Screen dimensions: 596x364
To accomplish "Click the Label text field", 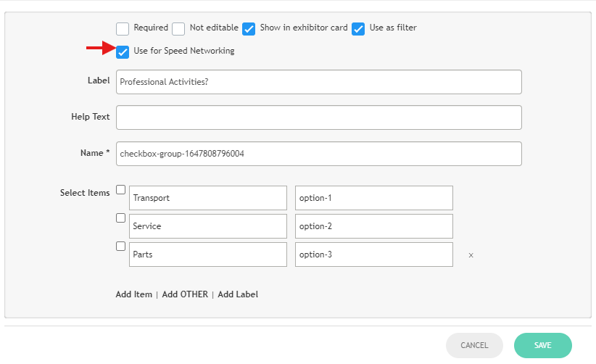I will point(318,82).
